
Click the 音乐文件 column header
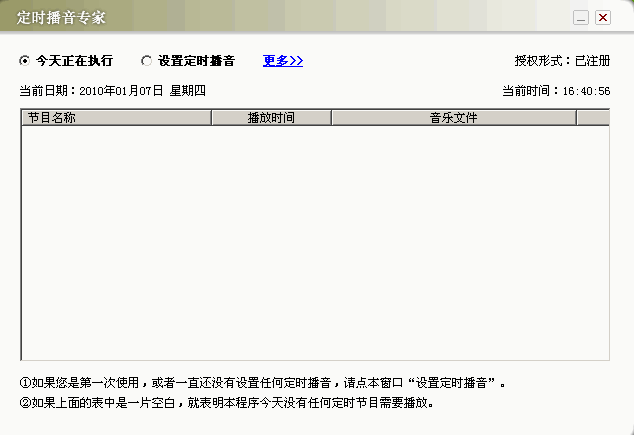pos(454,118)
